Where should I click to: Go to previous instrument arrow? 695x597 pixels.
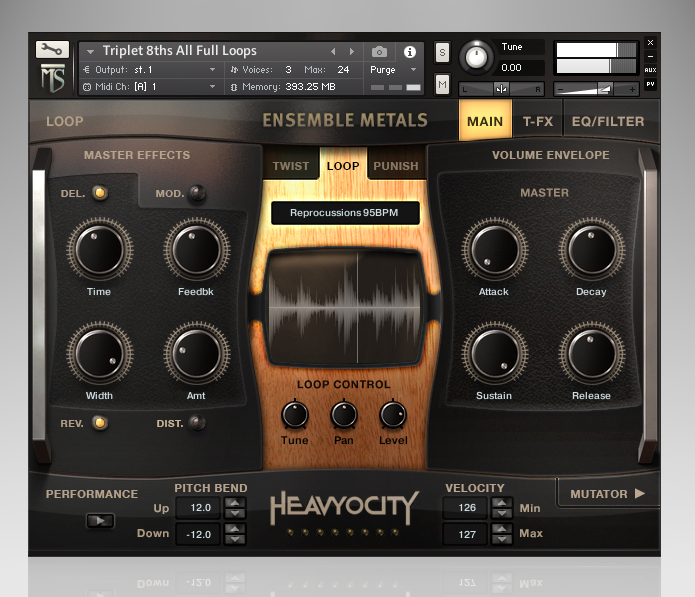(333, 51)
